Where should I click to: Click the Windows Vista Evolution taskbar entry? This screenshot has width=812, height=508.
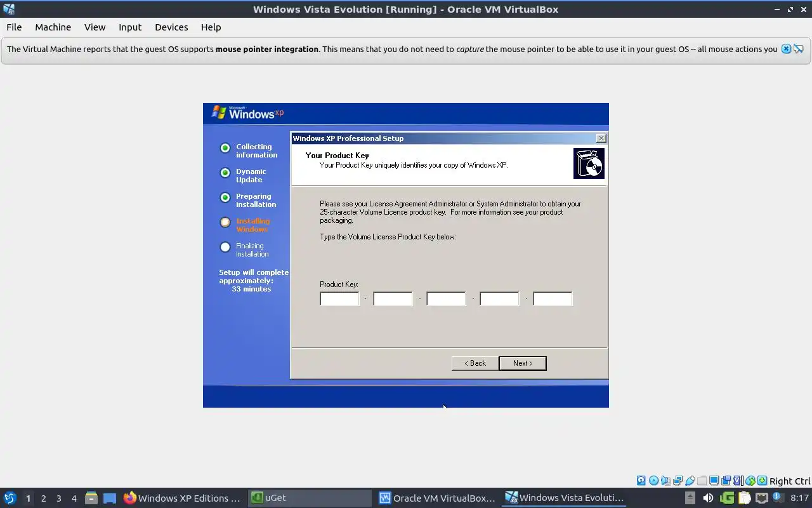point(565,498)
